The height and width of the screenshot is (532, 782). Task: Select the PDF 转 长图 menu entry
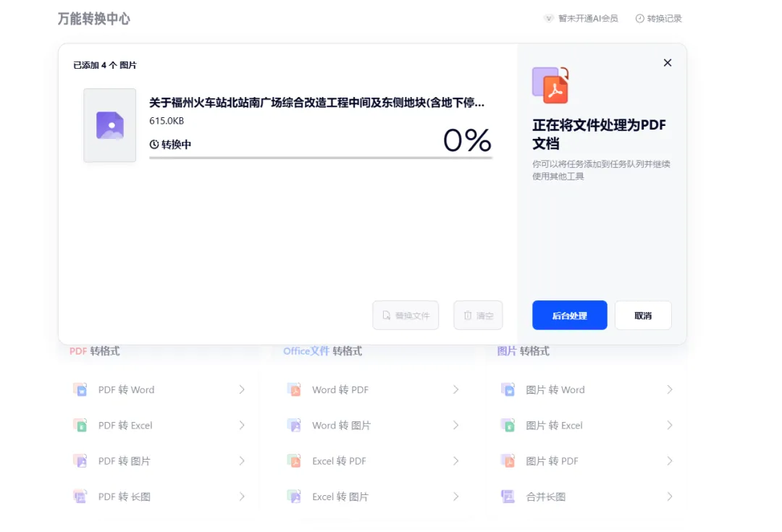[159, 497]
